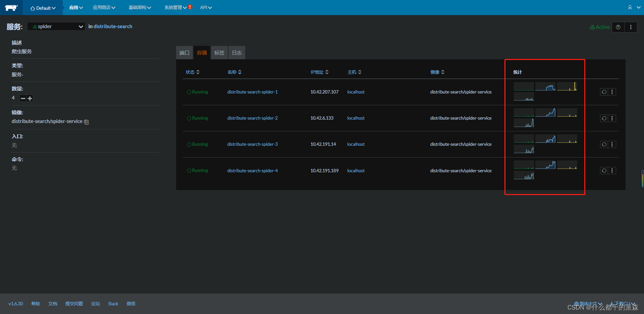Click the second-line teal sparkline for spider-2
The image size is (644, 314).
point(524,123)
